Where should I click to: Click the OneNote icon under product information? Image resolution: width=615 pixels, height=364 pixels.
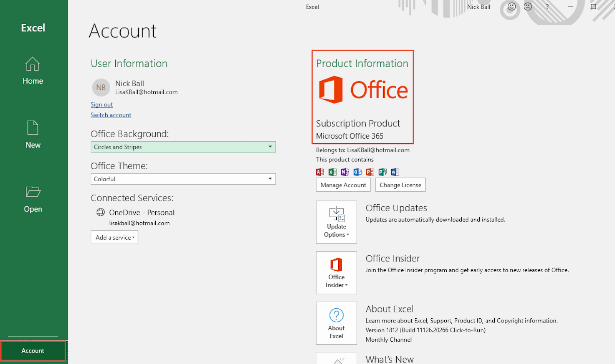coord(344,172)
